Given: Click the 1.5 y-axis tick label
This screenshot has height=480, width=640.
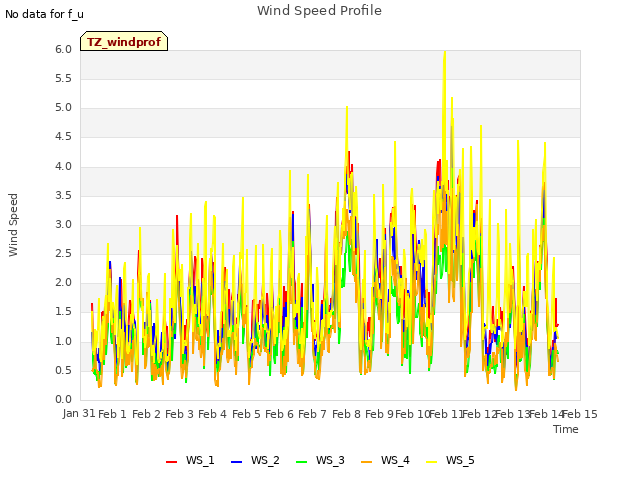Looking at the screenshot, I should coord(63,311).
